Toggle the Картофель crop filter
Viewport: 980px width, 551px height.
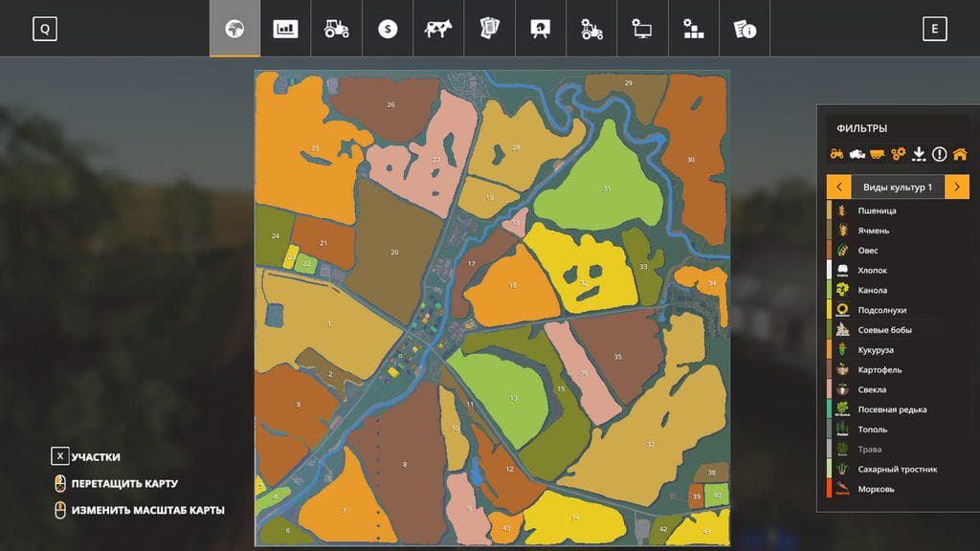(898, 370)
